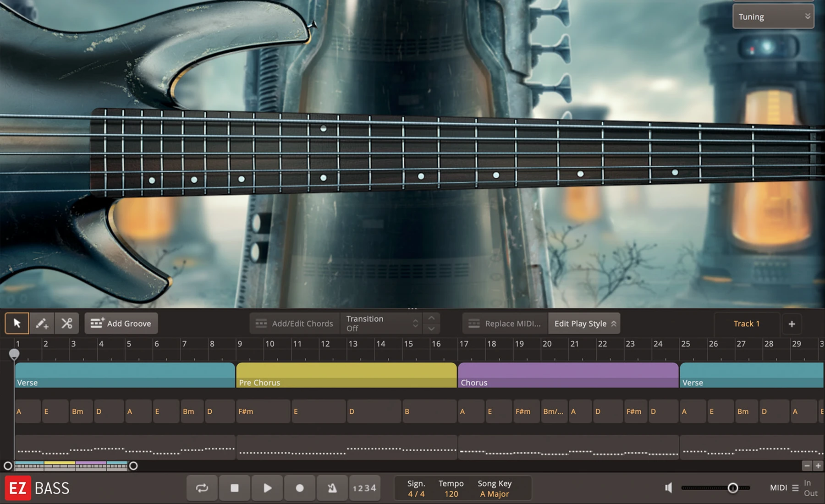This screenshot has width=825, height=504.
Task: Click the left handle of overview scrollbar
Action: tap(8, 466)
